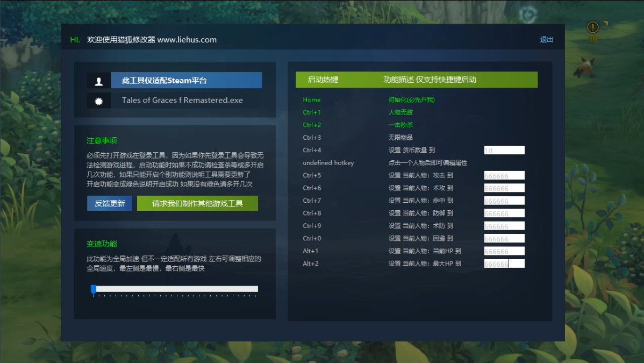Click the 回避 value input field
Image resolution: width=644 pixels, height=363 pixels.
[504, 238]
